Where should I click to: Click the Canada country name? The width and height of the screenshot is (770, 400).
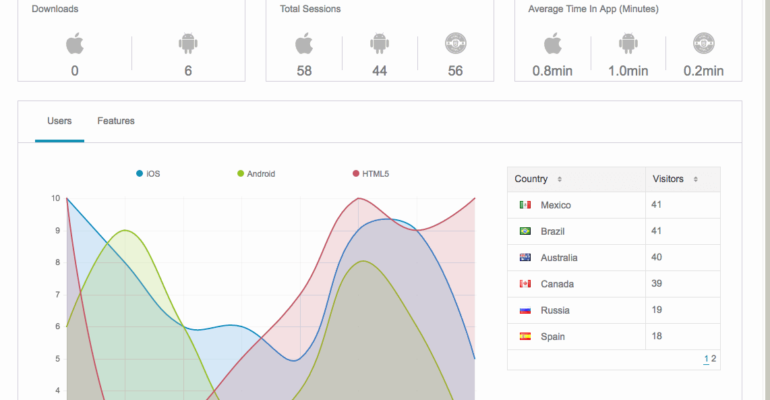[x=557, y=284]
